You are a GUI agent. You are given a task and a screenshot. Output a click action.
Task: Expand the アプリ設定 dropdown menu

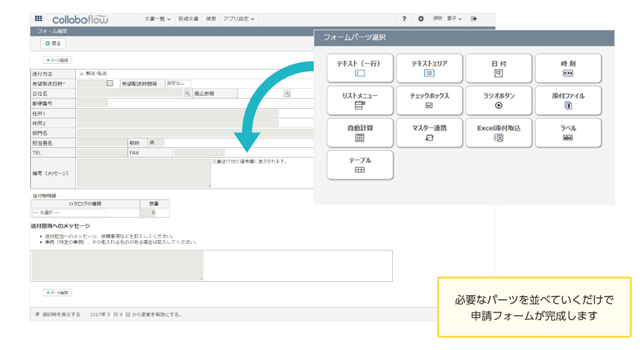point(238,19)
